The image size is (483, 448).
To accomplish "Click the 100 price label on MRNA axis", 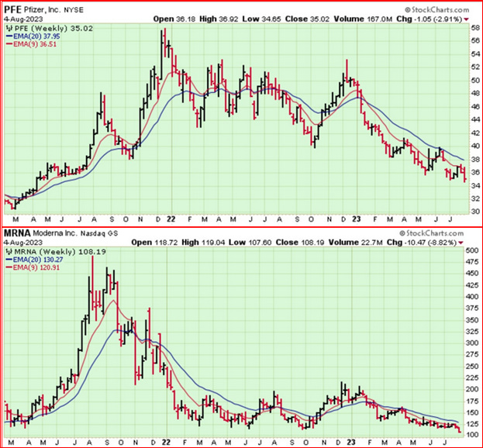I will [x=472, y=435].
